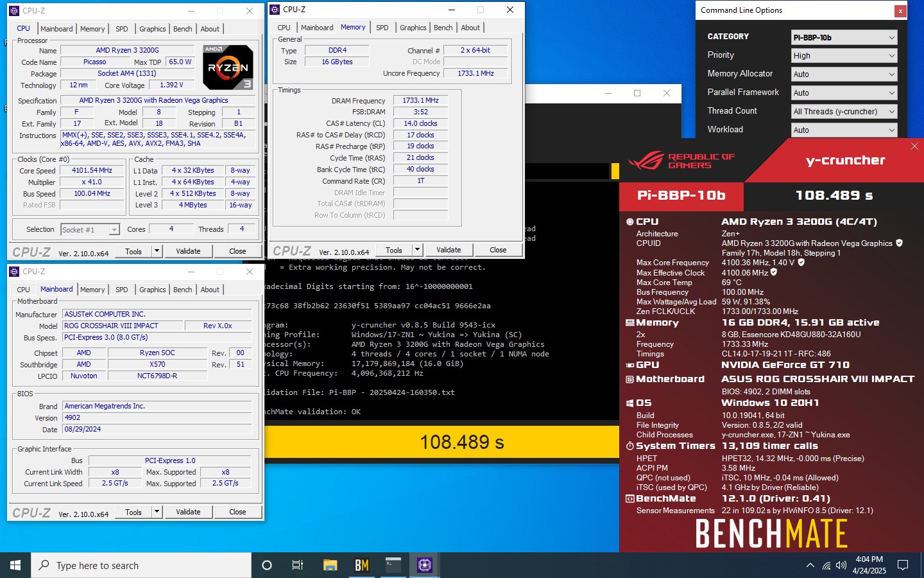Click the taskbar search box
The height and width of the screenshot is (578, 924).
coord(141,565)
